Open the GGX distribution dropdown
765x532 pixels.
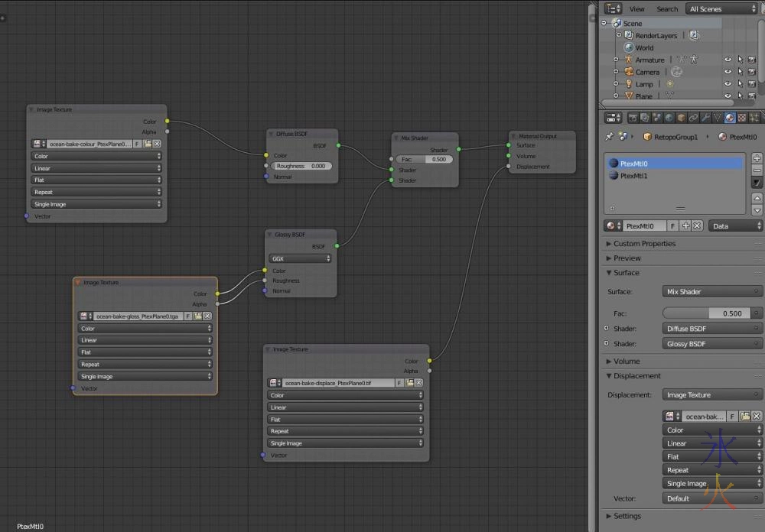(300, 258)
